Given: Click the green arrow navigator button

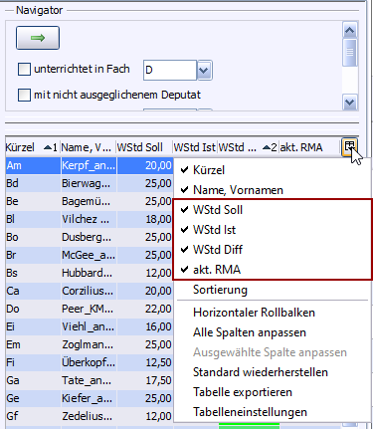Looking at the screenshot, I should pyautogui.click(x=38, y=38).
